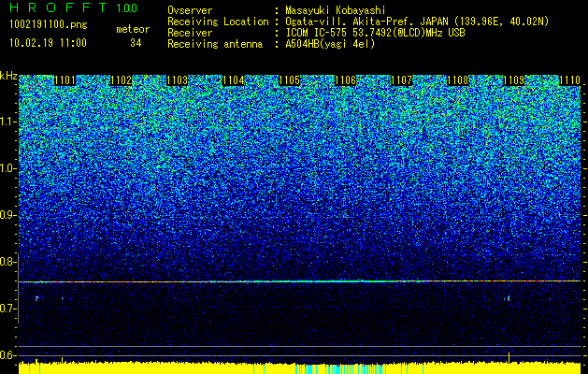Click the meteor count value 34

[x=136, y=43]
